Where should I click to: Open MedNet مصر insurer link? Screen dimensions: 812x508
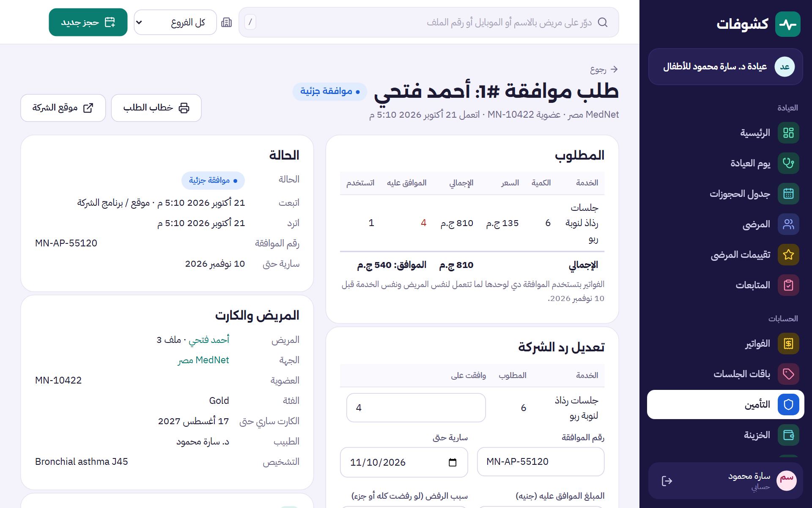tap(203, 360)
